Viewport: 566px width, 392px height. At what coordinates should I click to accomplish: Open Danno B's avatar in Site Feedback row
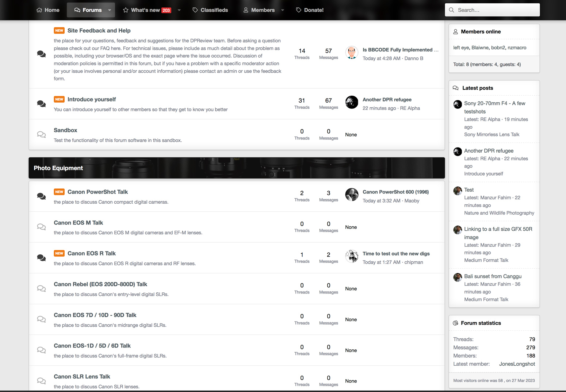coord(352,53)
